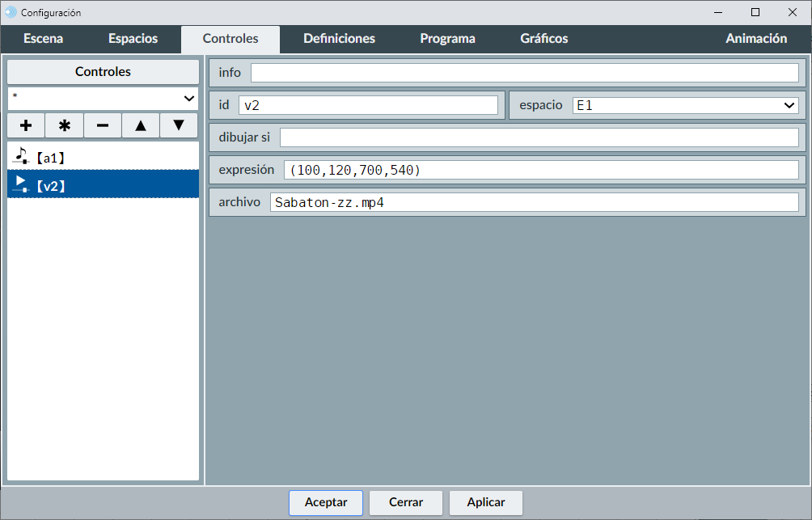Switch to the Gráficos tab
The height and width of the screenshot is (520, 812).
point(543,39)
